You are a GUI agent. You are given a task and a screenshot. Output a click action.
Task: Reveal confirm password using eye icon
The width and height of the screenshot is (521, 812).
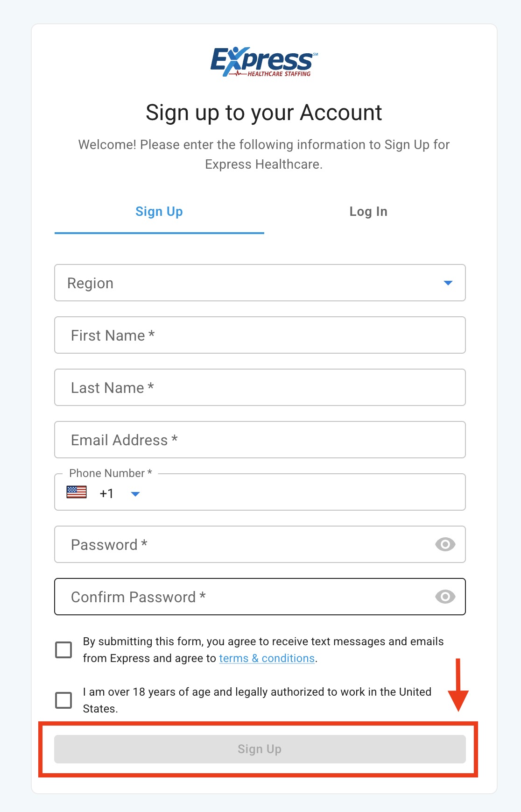(x=445, y=597)
